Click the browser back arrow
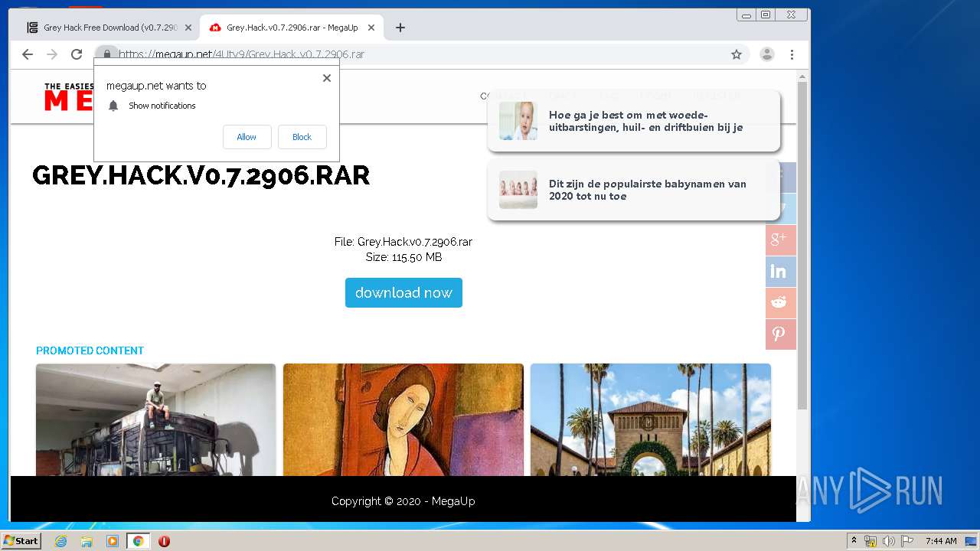The image size is (980, 551). coord(28,54)
